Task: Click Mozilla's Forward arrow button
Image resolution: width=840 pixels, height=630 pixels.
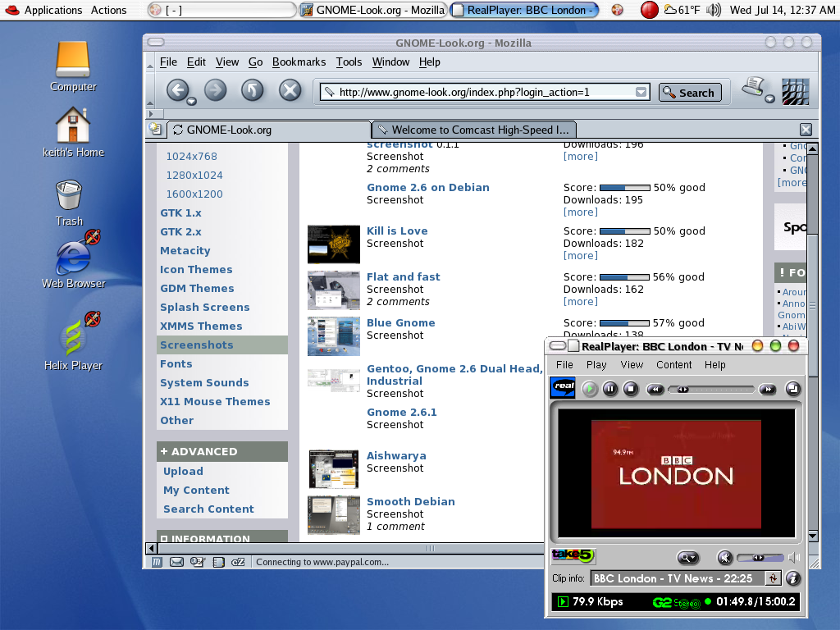Action: coord(216,90)
